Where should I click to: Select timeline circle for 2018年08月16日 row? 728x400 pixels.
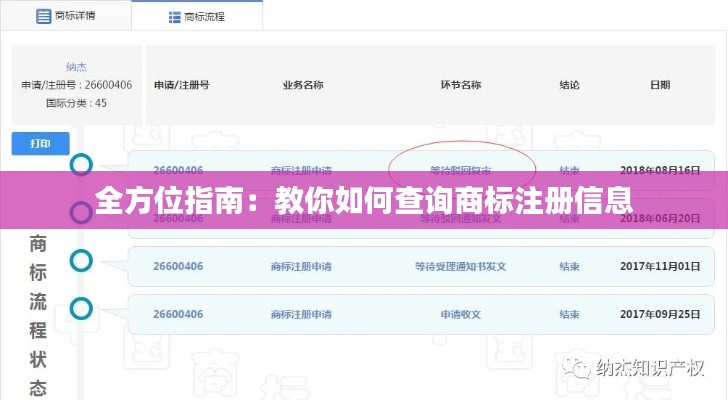click(x=81, y=165)
